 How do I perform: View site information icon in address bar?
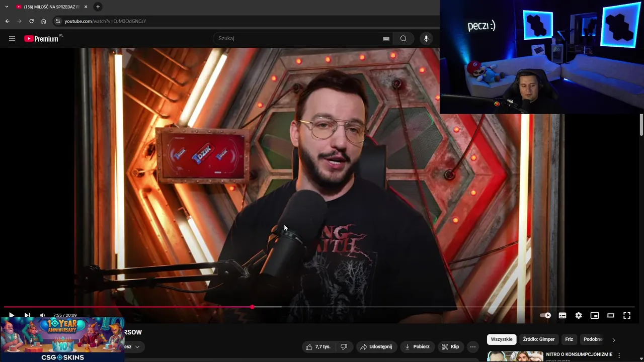[58, 21]
